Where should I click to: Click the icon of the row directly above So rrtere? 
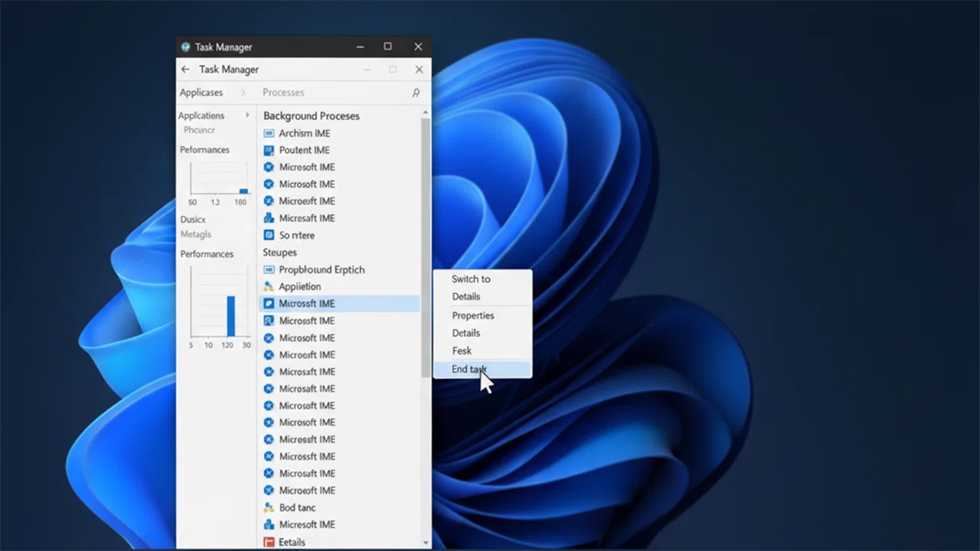(269, 218)
